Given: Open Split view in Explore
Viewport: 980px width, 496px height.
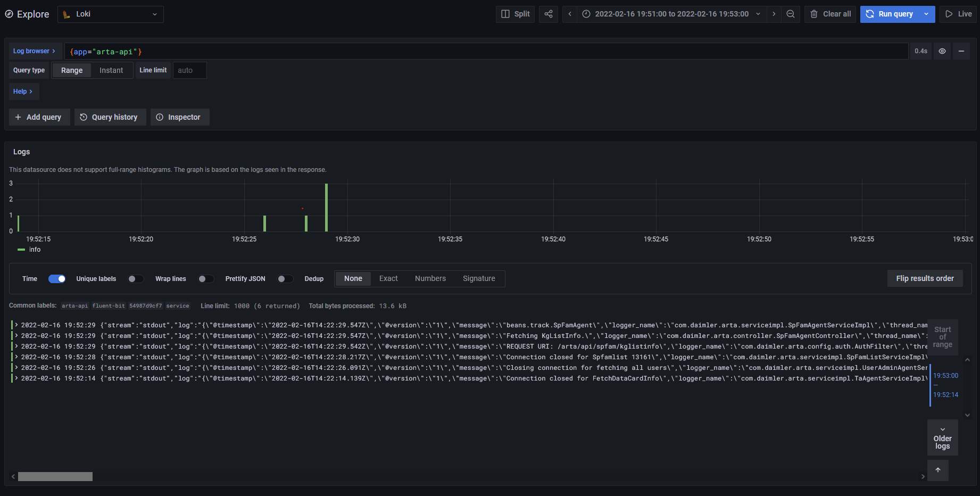Looking at the screenshot, I should (514, 14).
